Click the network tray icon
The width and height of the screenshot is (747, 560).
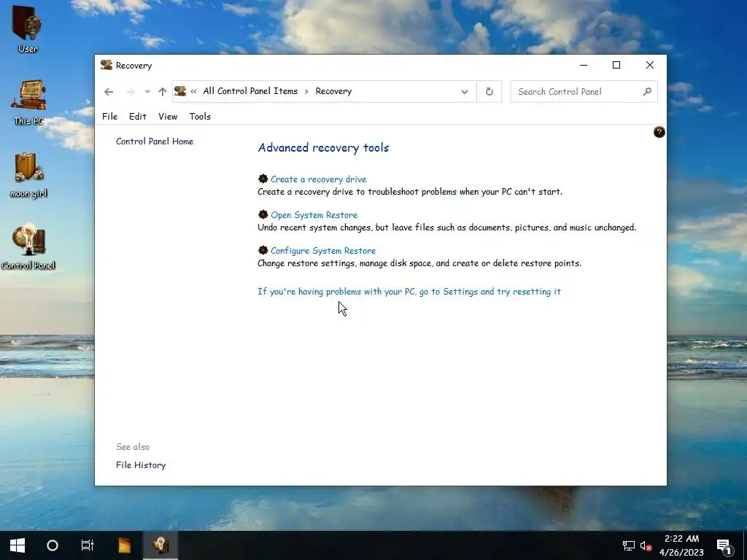click(x=628, y=545)
